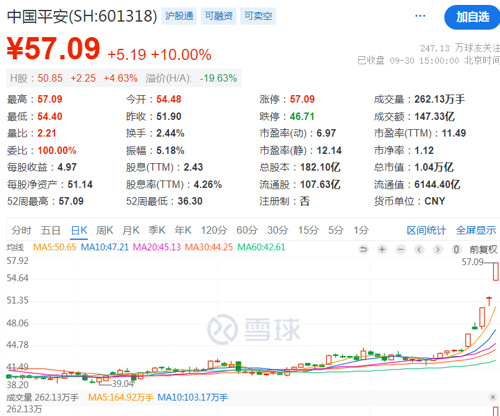Screen dimensions: 500x416
Task: Click the MA60:42.61 indicator label
Action: [261, 247]
